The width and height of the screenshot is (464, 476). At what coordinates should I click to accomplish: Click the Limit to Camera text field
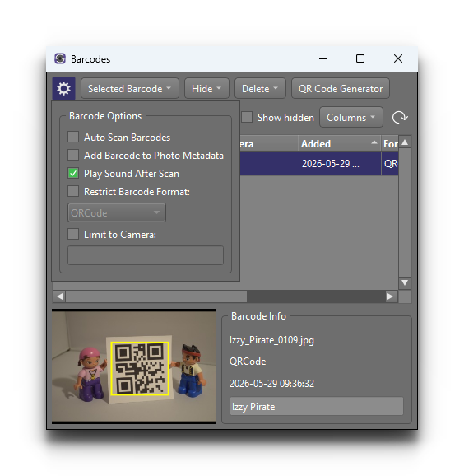coord(146,255)
